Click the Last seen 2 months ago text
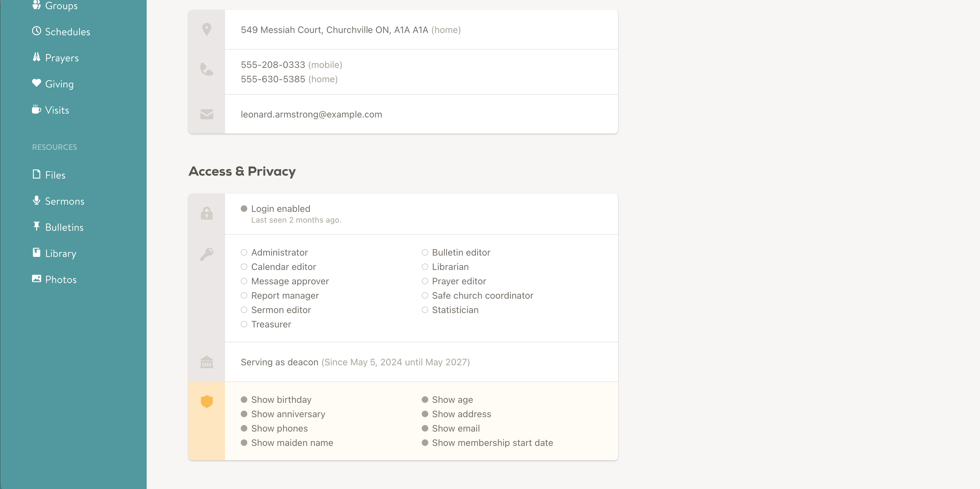This screenshot has width=980, height=489. pos(296,220)
